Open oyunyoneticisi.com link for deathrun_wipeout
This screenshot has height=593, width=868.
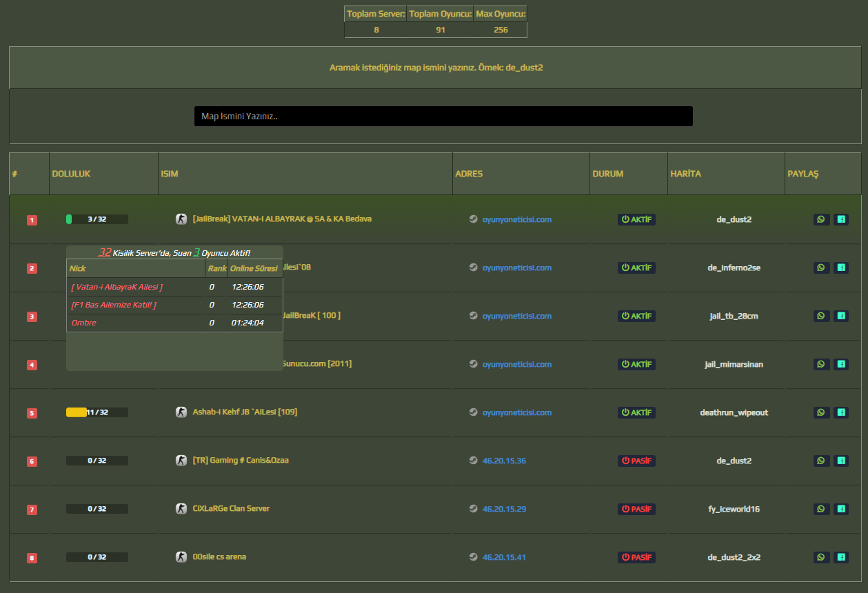click(517, 412)
